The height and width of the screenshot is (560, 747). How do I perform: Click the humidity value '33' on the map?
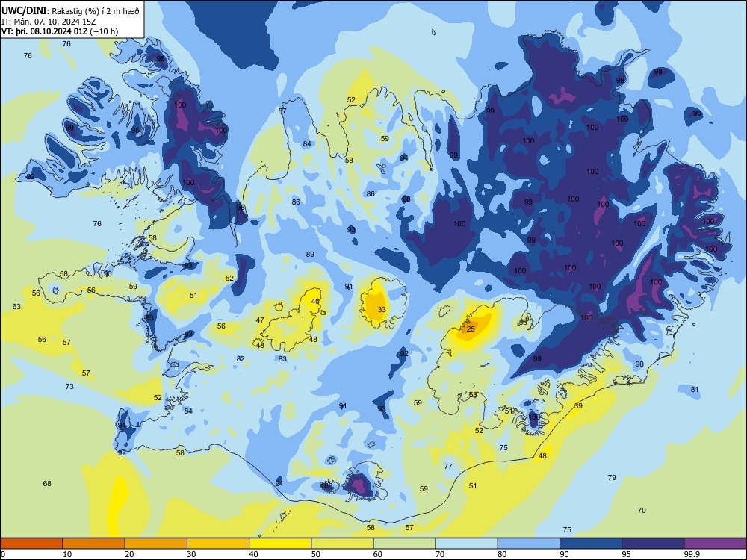[382, 310]
